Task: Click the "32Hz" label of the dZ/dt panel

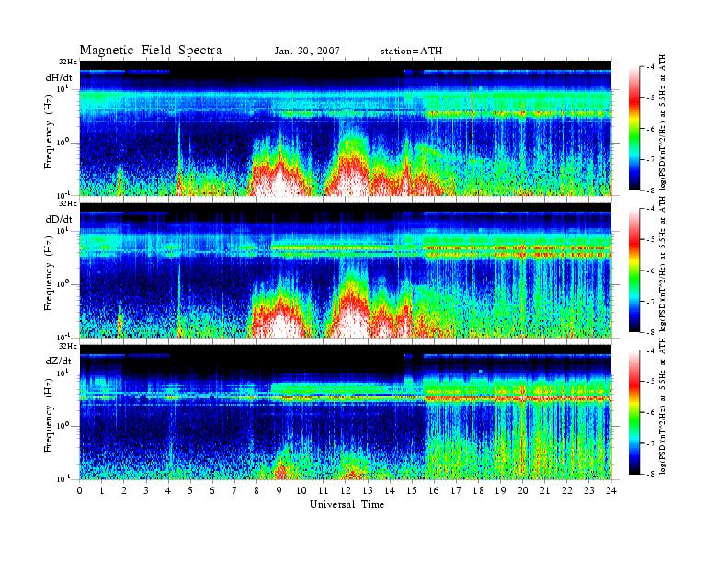Action: point(68,346)
